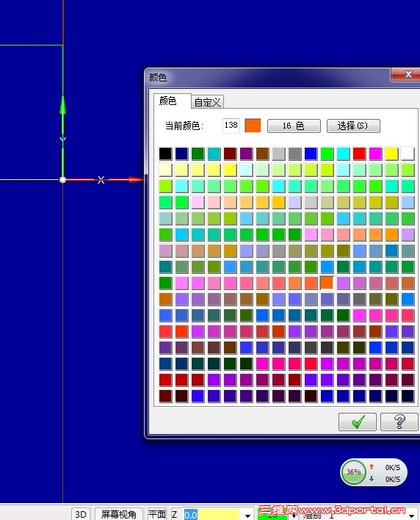Click the Y axis label on the canvas

pyautogui.click(x=62, y=140)
